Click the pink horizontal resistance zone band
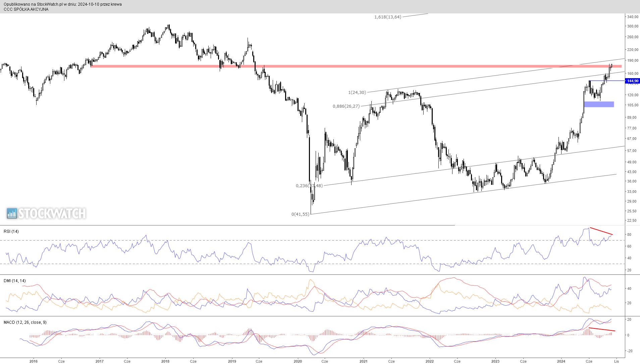This screenshot has width=640, height=364. 335,66
